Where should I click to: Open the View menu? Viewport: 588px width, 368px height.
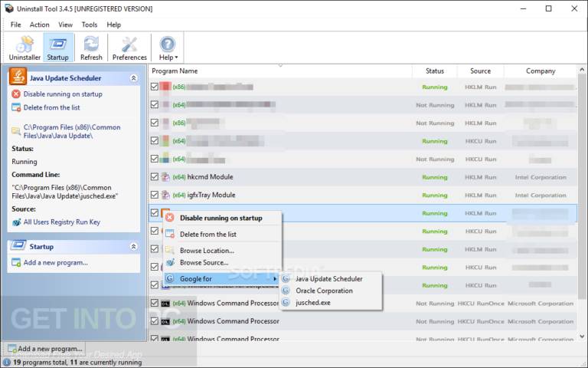coord(65,25)
